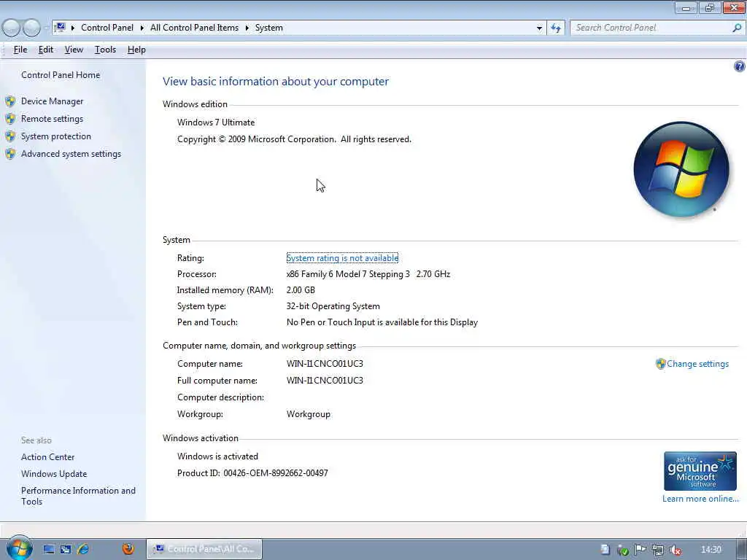The height and width of the screenshot is (560, 747).
Task: Open the Windows Start menu
Action: [19, 548]
